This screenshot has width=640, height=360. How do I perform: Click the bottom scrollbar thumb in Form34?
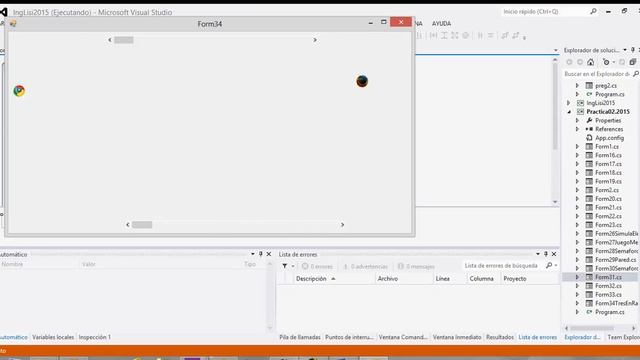pos(142,225)
